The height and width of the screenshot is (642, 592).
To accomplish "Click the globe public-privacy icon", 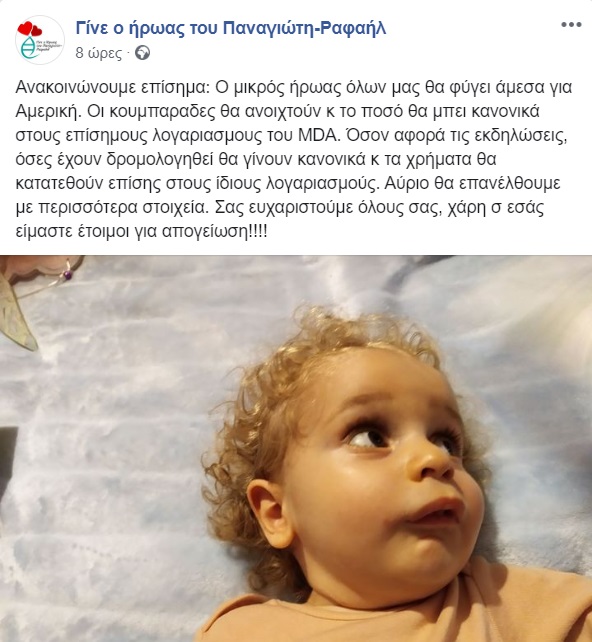I will 142,53.
